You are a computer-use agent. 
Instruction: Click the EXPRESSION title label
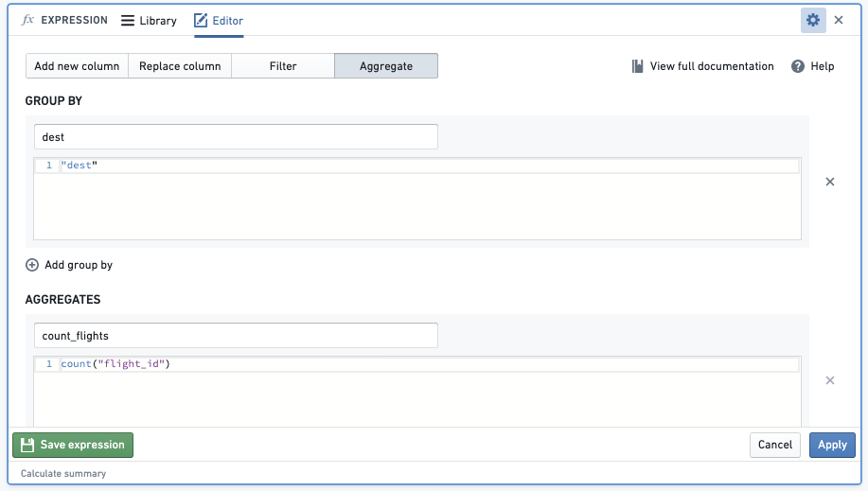point(74,20)
